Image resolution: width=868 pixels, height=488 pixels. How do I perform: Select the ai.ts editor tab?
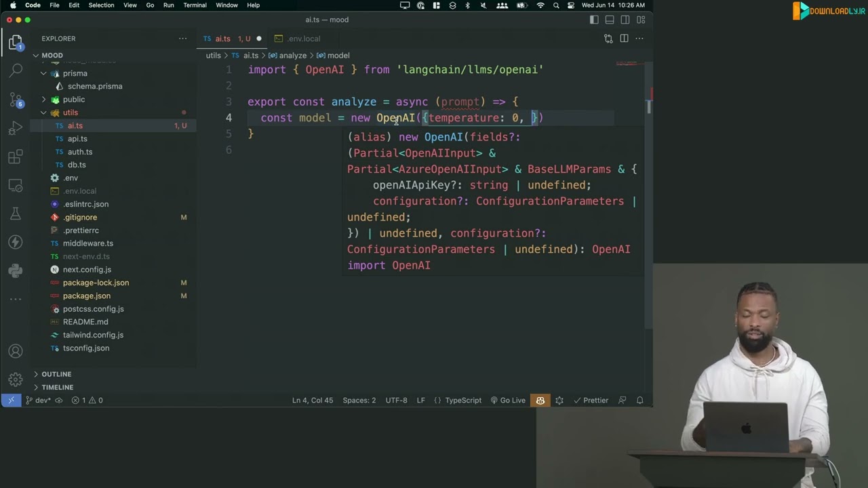coord(222,39)
